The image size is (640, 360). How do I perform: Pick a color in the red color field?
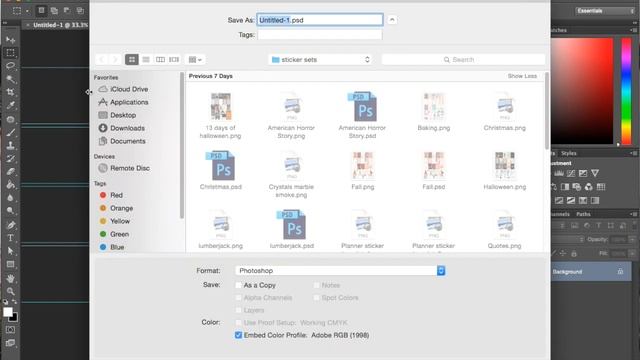tap(582, 91)
